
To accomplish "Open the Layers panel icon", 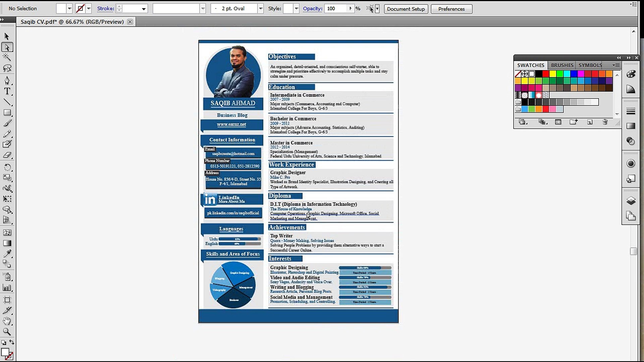I will 631,200.
